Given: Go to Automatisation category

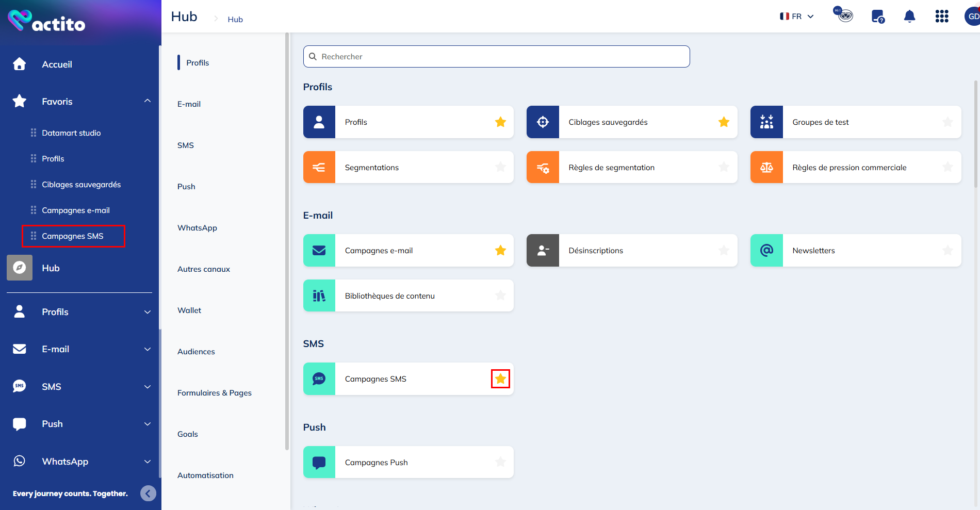Looking at the screenshot, I should (205, 475).
